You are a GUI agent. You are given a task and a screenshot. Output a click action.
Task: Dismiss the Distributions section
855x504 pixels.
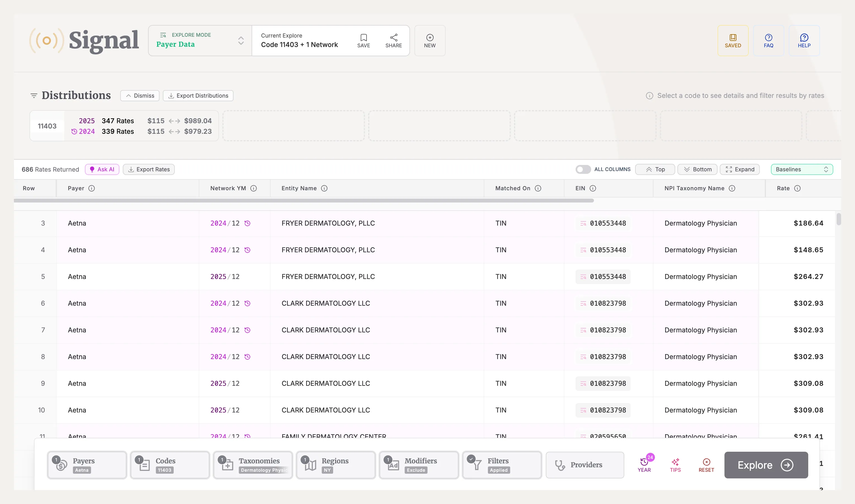click(x=140, y=96)
